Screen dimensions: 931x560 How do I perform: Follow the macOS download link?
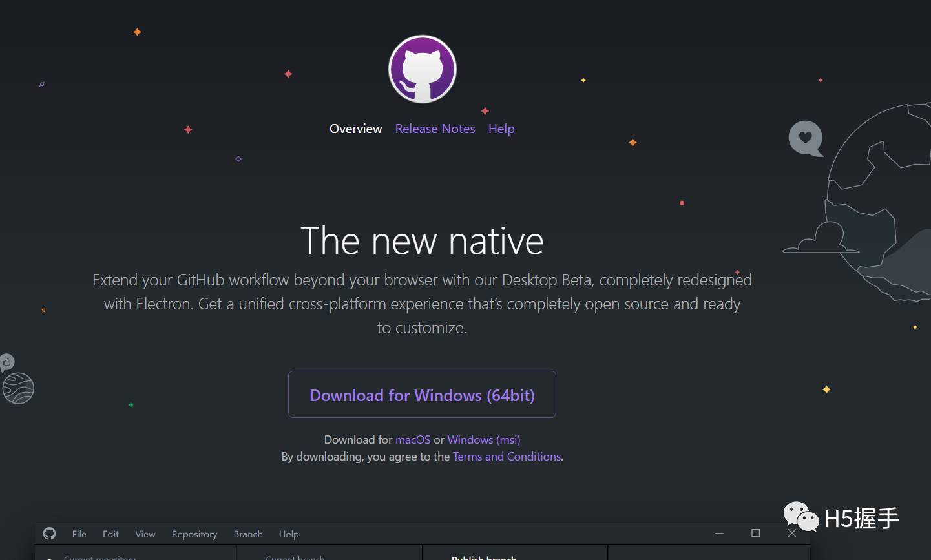click(x=413, y=440)
